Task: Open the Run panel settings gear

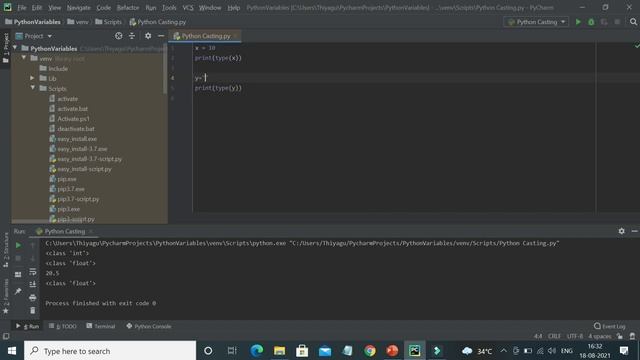Action: click(x=621, y=231)
